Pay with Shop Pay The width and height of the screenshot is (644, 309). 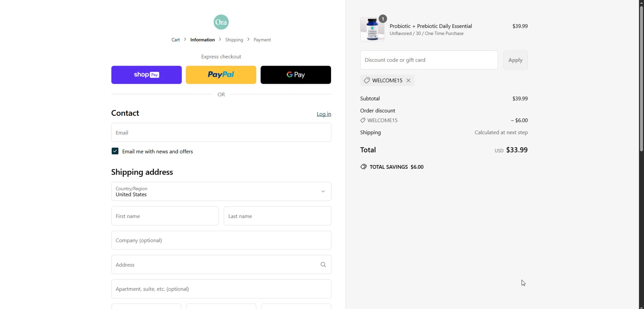tap(146, 75)
